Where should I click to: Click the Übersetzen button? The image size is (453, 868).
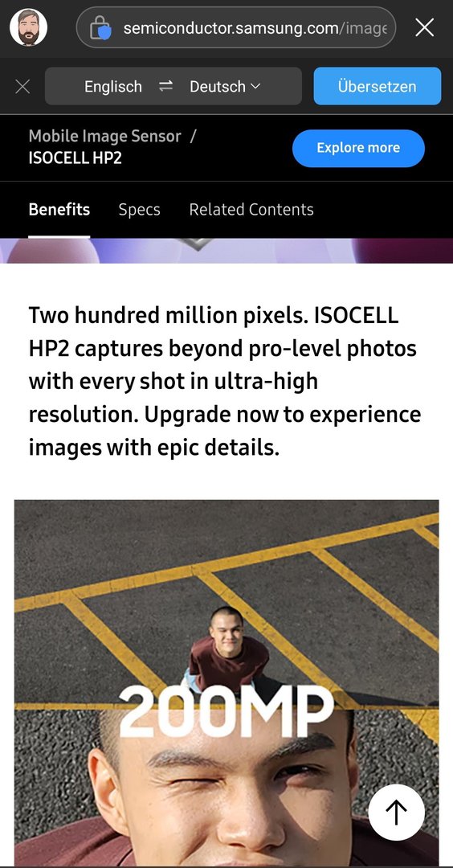(x=377, y=86)
